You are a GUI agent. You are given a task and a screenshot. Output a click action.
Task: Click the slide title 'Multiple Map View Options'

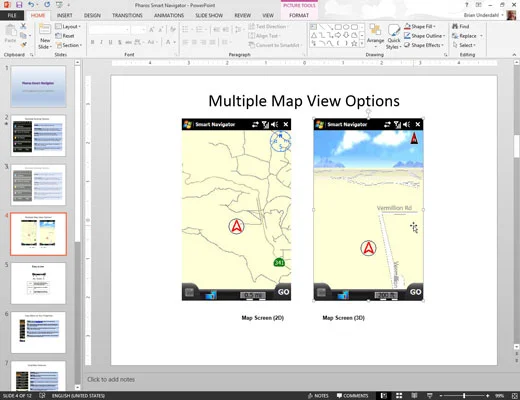tap(304, 101)
